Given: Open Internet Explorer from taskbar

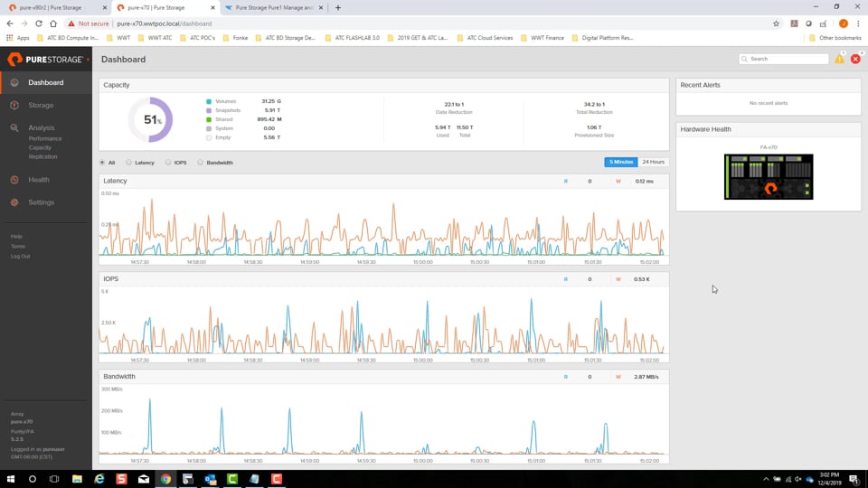Looking at the screenshot, I should (99, 479).
